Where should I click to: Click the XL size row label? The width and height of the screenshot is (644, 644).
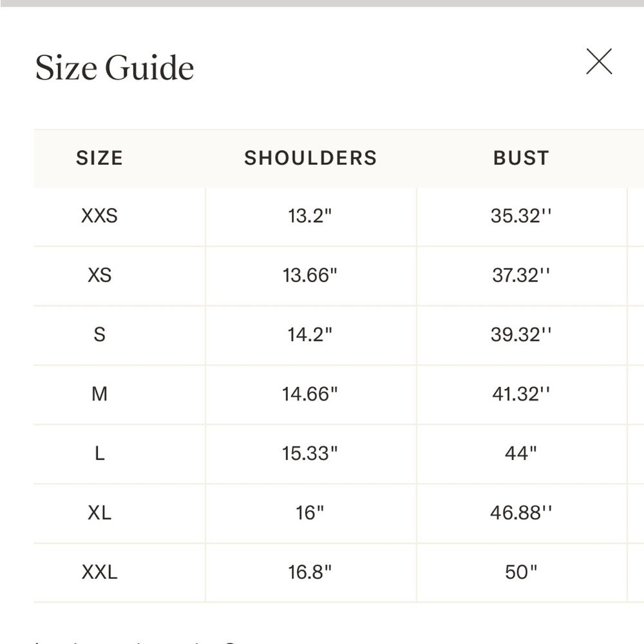click(99, 513)
